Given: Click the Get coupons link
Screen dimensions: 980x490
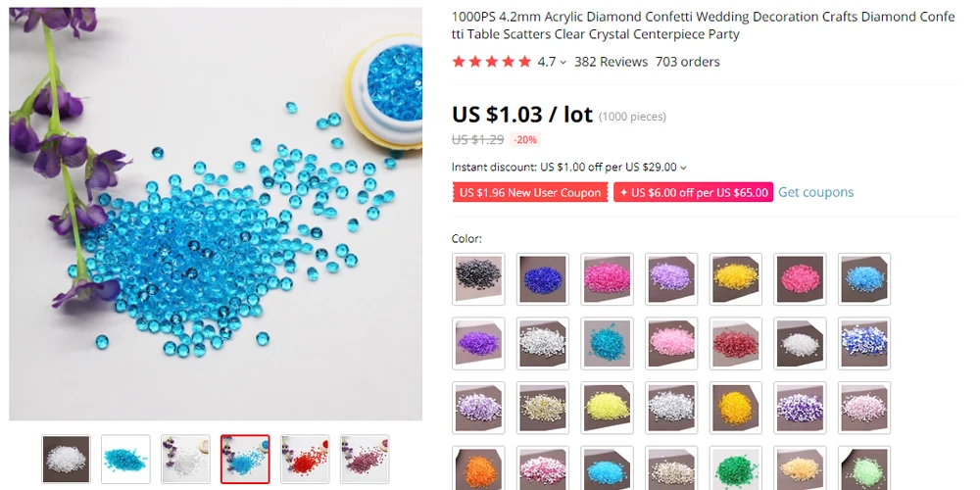Looking at the screenshot, I should pyautogui.click(x=815, y=192).
